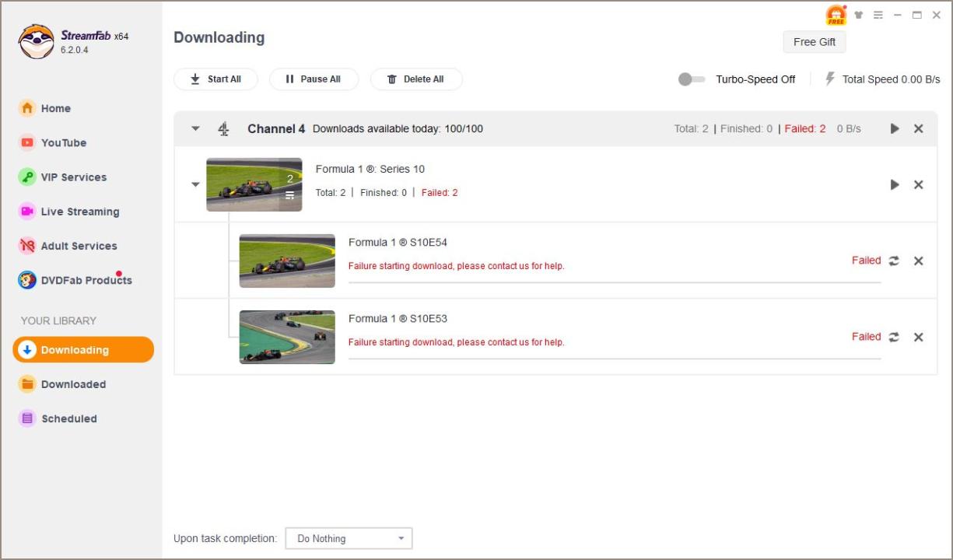This screenshot has height=560, width=953.
Task: Click the Scheduled list icon
Action: (27, 418)
